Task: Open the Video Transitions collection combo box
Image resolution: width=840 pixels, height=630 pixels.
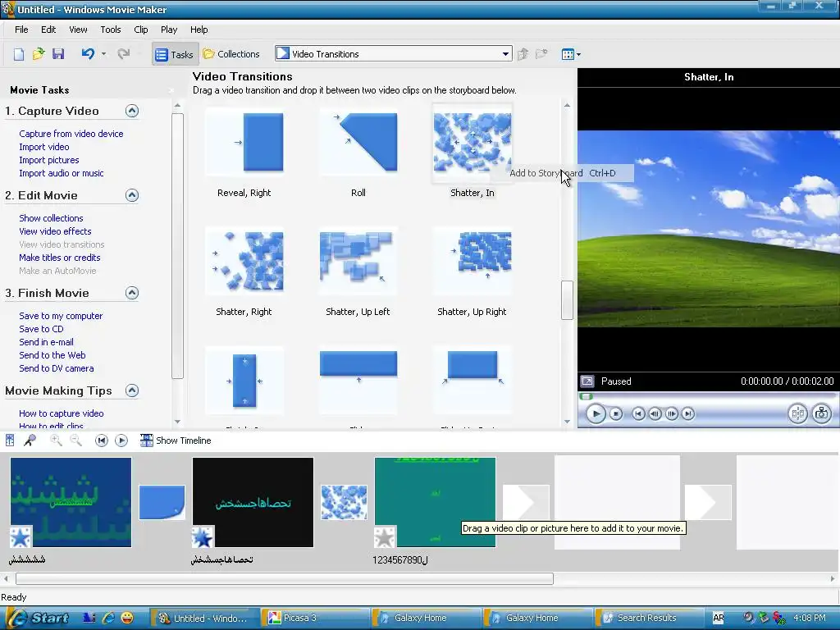Action: tap(393, 53)
